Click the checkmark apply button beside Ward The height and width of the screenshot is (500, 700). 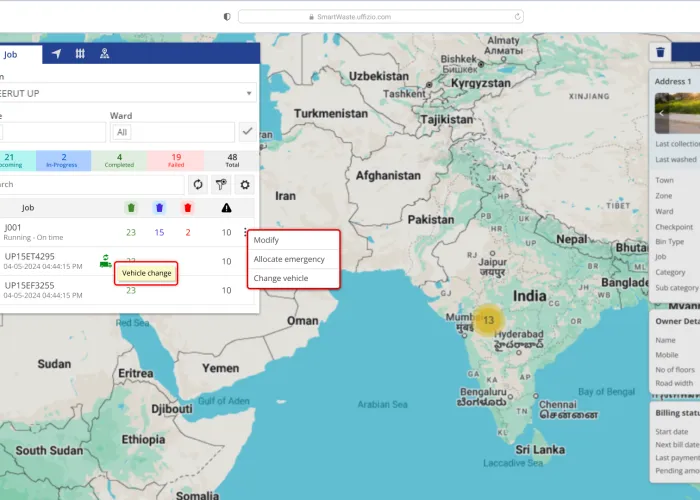pos(247,132)
